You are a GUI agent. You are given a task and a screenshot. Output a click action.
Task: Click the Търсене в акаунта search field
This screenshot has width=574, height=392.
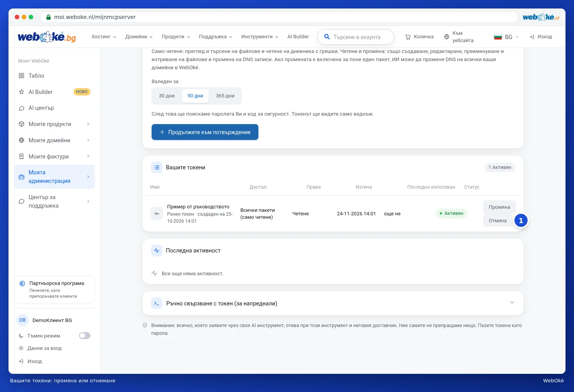point(355,37)
